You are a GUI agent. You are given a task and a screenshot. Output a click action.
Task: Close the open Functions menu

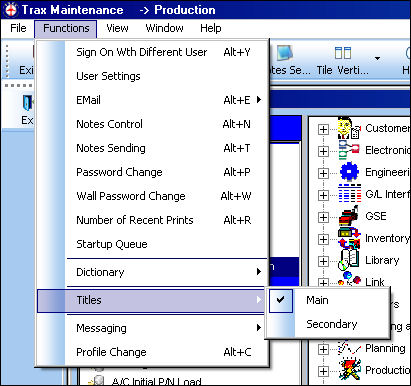[x=66, y=28]
